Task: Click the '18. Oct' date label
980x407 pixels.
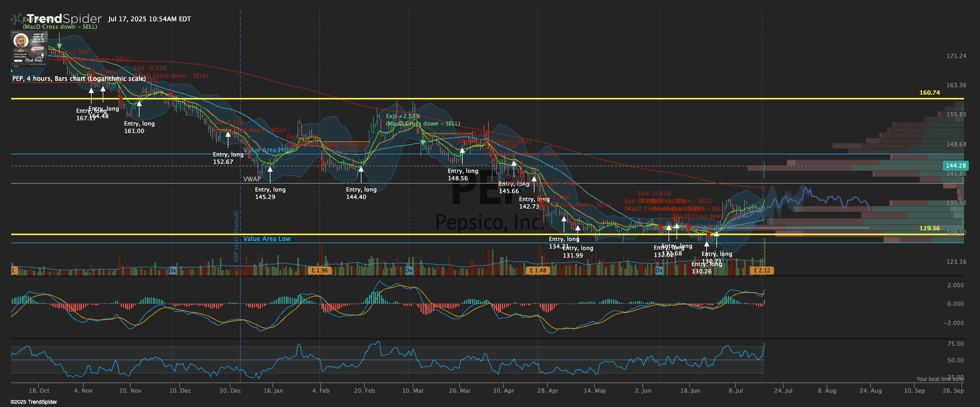Action: pos(39,391)
